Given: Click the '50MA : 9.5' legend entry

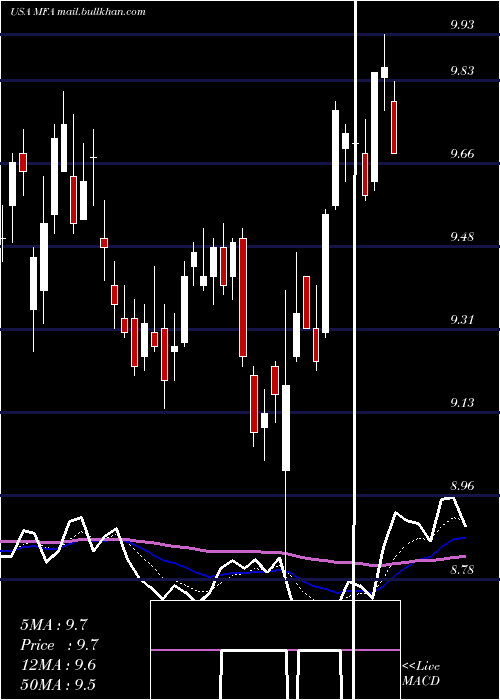Looking at the screenshot, I should pos(58,685).
